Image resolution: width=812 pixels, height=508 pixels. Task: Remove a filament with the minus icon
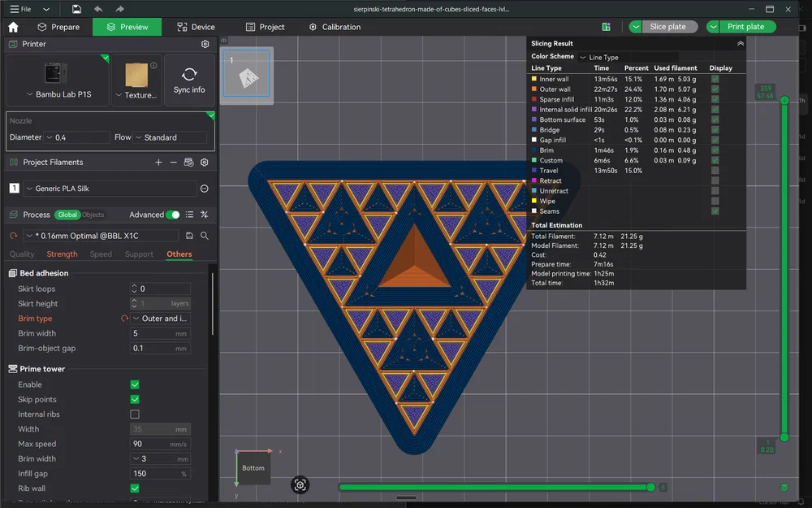click(x=173, y=163)
